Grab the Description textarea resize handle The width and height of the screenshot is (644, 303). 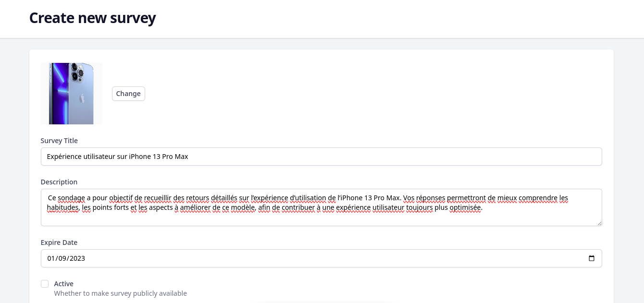click(x=598, y=223)
